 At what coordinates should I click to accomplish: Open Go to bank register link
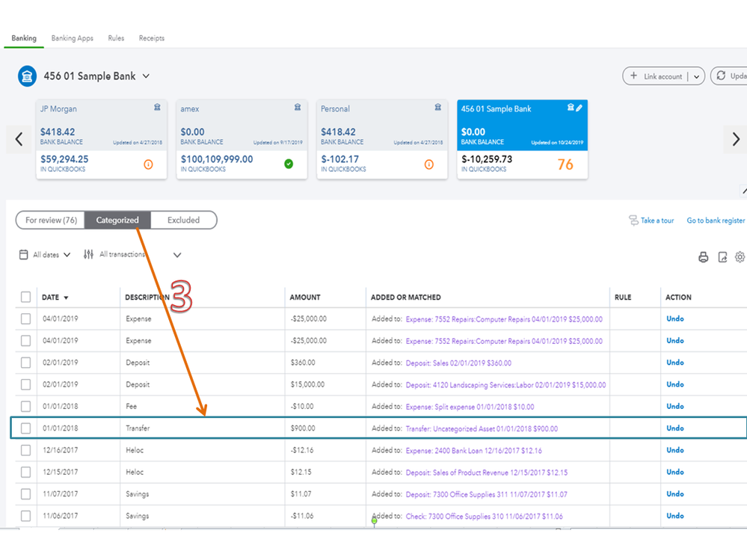pyautogui.click(x=716, y=221)
